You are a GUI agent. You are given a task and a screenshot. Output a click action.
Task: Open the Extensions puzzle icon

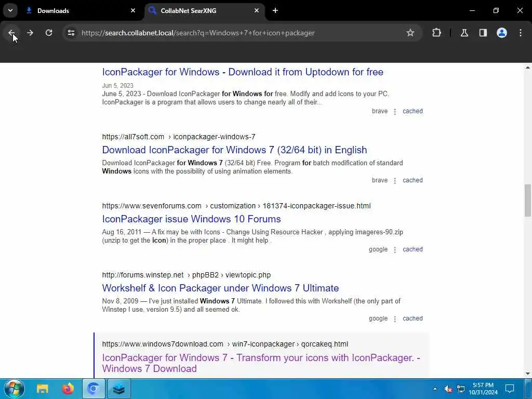pyautogui.click(x=436, y=33)
